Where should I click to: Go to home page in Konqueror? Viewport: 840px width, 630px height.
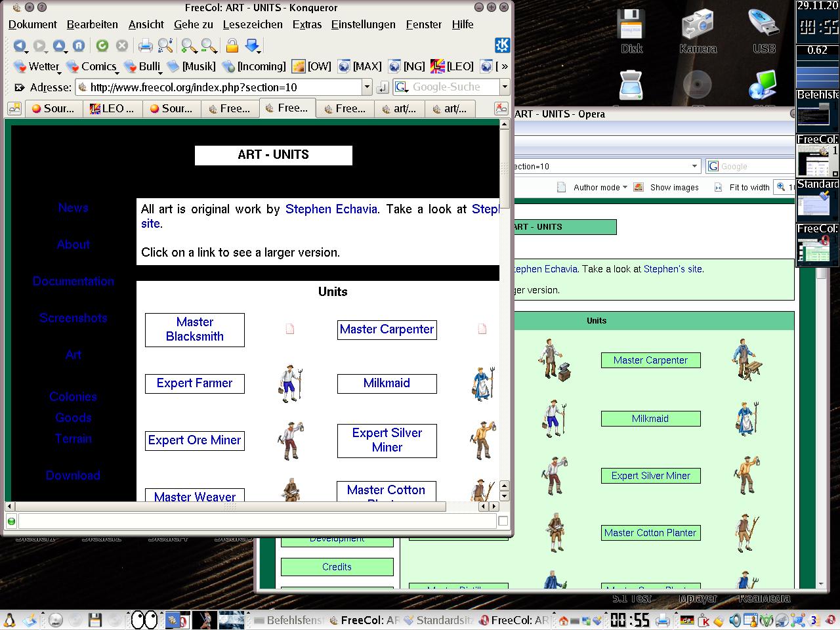(x=79, y=45)
